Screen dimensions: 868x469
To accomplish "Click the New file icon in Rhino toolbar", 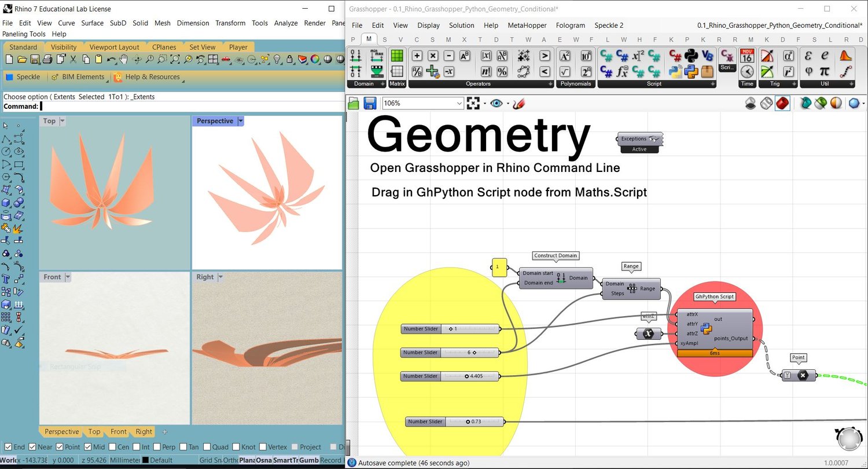I will 9,59.
